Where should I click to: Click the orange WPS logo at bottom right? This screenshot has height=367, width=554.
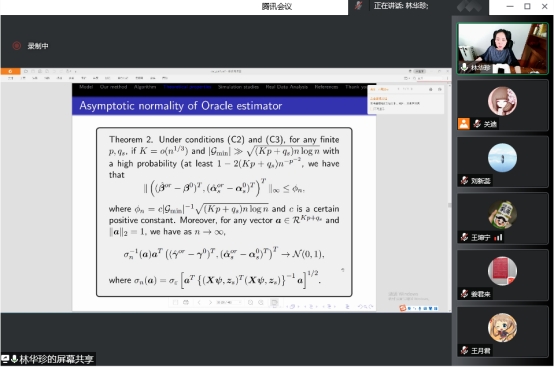(402, 308)
